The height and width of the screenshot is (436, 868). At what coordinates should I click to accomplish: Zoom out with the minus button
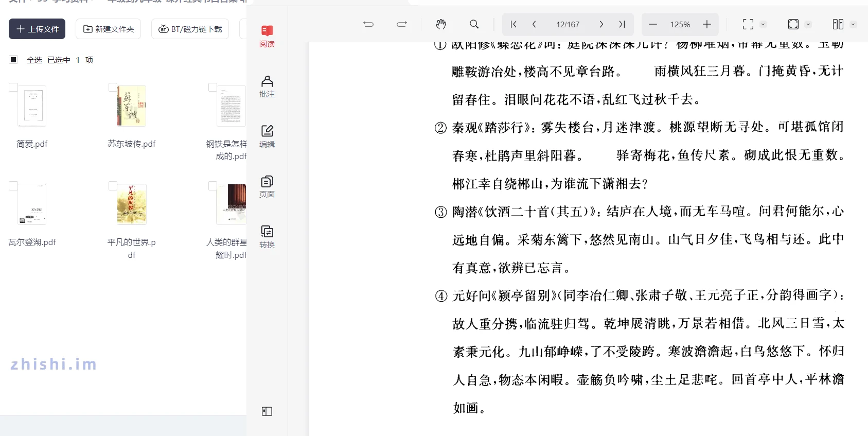pos(653,24)
